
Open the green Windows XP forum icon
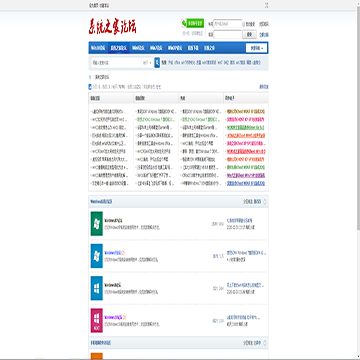pos(97,224)
